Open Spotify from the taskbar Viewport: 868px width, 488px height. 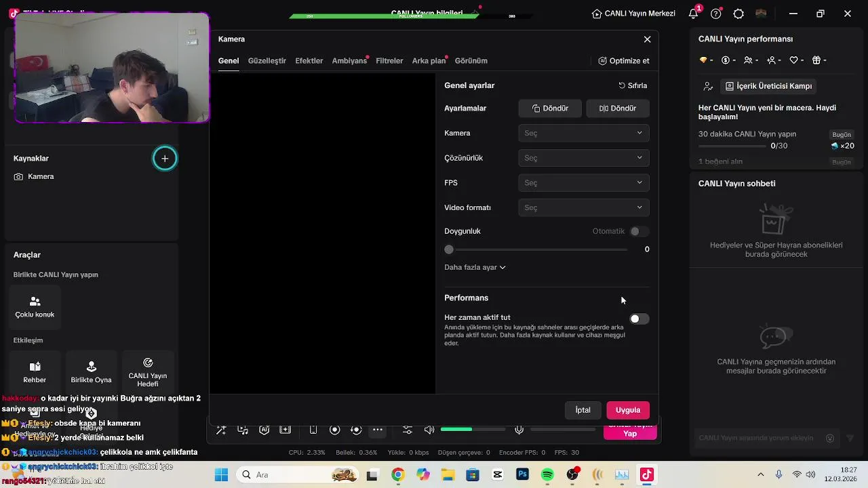click(547, 475)
